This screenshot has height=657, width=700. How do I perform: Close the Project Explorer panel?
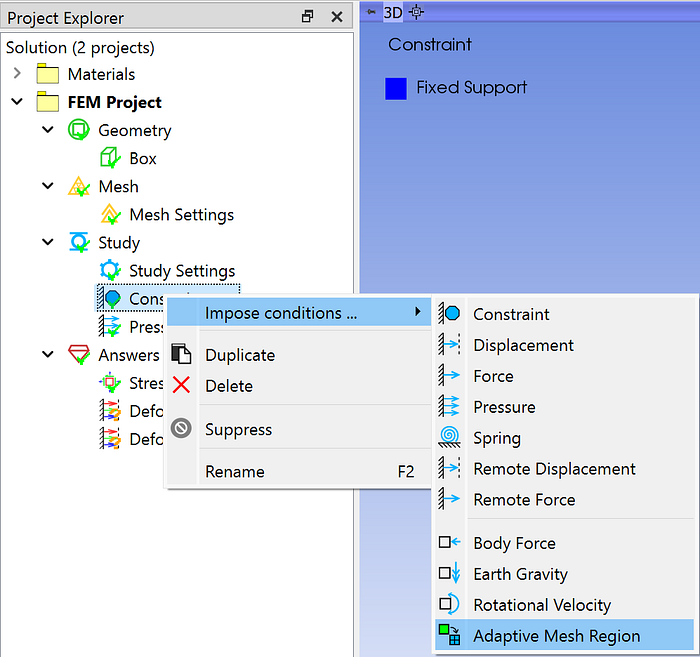337,17
